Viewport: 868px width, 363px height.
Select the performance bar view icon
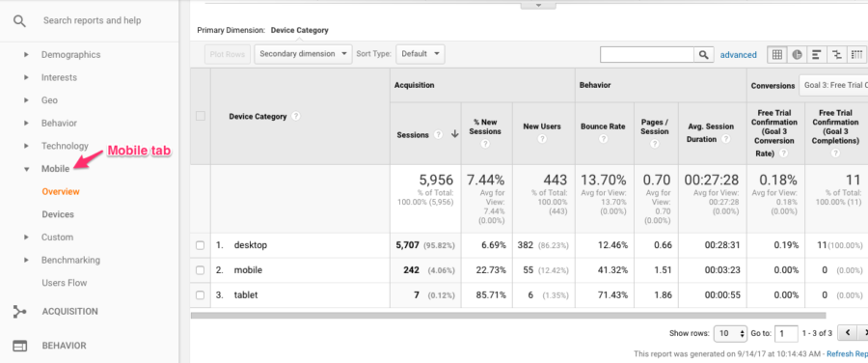click(817, 54)
